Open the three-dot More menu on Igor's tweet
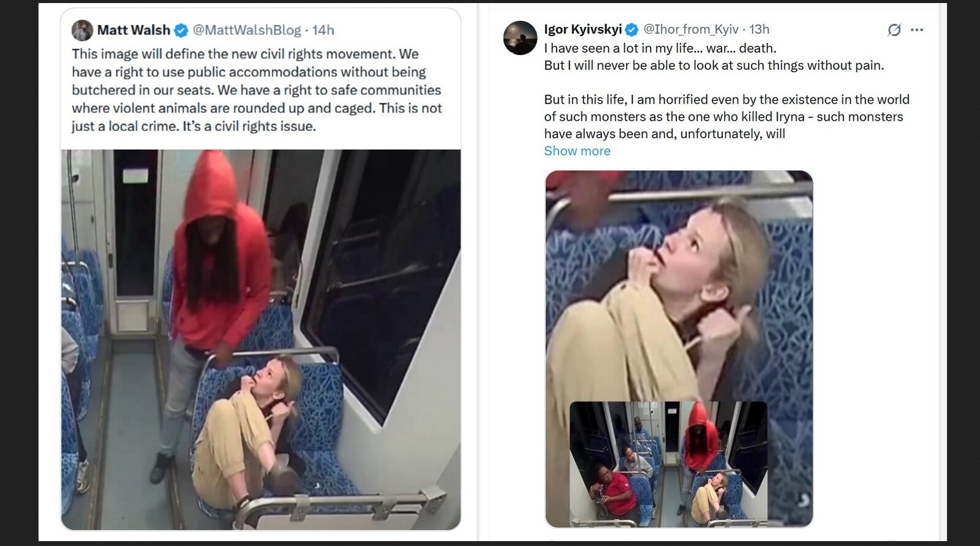 tap(917, 30)
